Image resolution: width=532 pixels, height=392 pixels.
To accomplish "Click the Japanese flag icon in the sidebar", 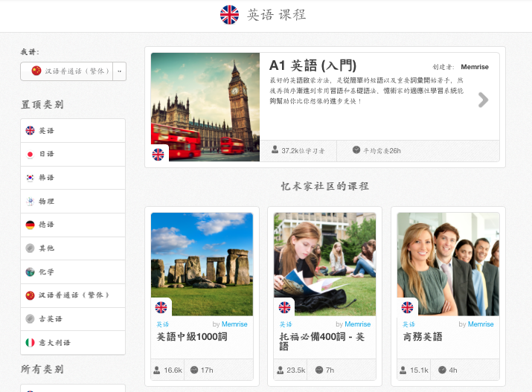I will tap(30, 154).
